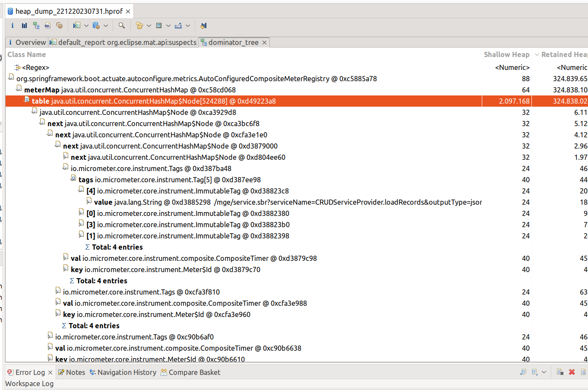Sort results by the Shallow Heap column

[506, 54]
